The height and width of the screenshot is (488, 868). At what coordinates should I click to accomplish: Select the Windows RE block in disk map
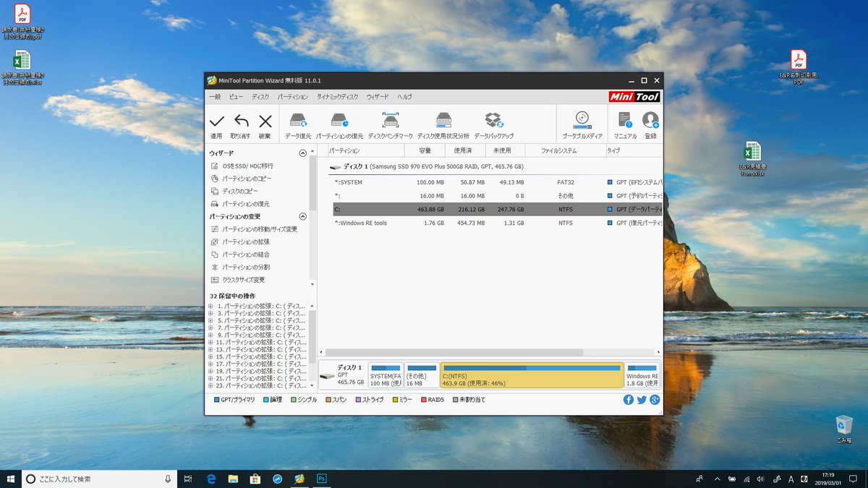point(642,376)
